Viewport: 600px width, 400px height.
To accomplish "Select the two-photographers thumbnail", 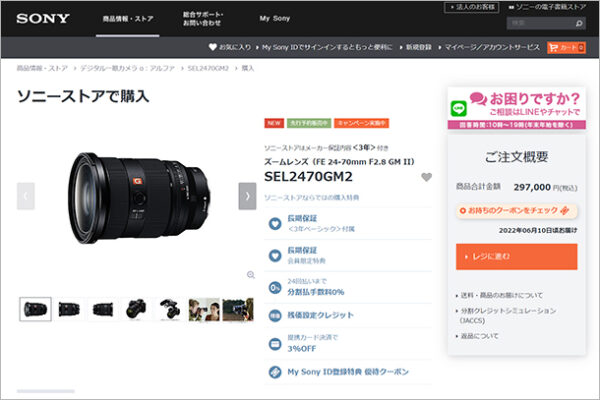I will click(204, 309).
